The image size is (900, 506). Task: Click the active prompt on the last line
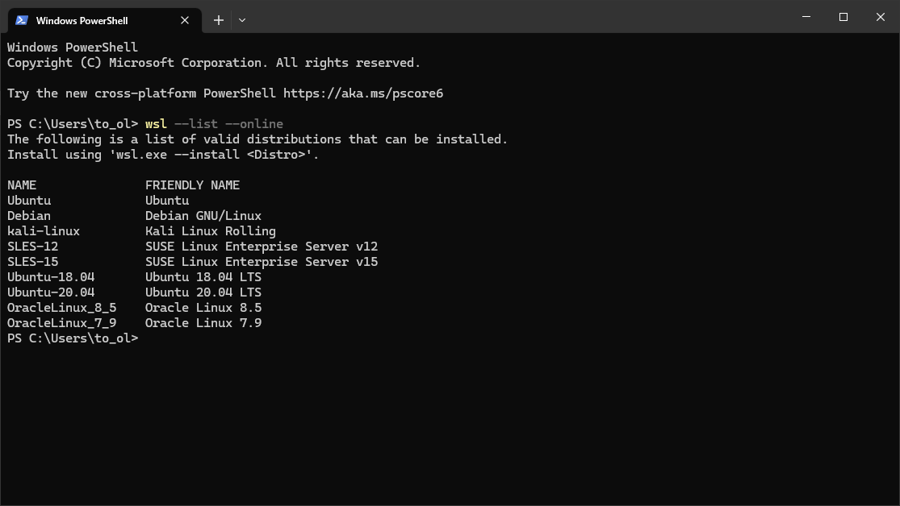[x=72, y=339]
